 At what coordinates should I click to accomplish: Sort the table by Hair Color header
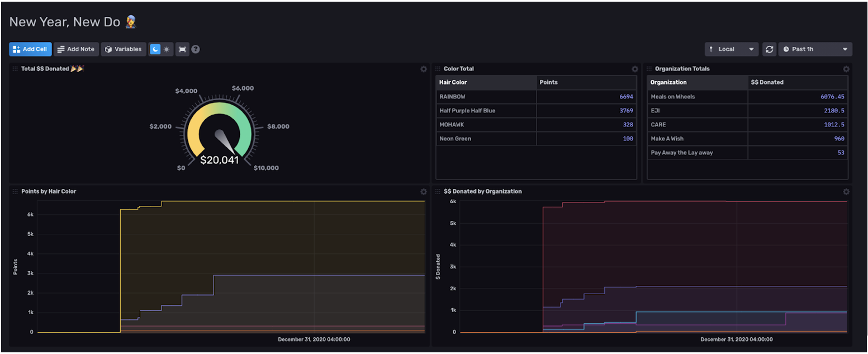454,82
